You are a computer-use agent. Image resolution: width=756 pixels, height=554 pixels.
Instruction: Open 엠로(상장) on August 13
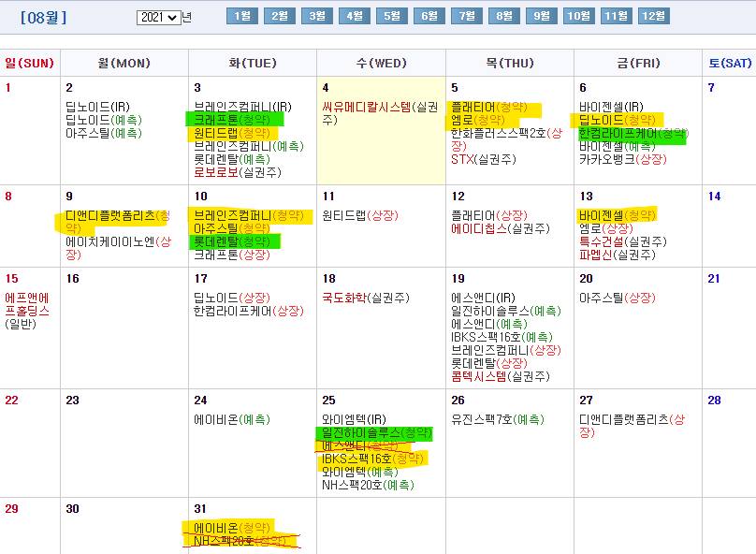click(606, 228)
